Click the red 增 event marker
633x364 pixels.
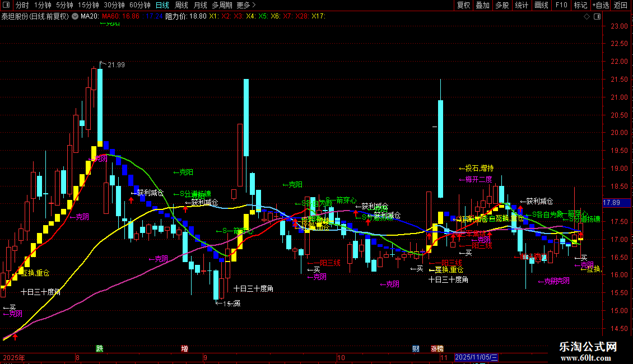[x=184, y=349]
